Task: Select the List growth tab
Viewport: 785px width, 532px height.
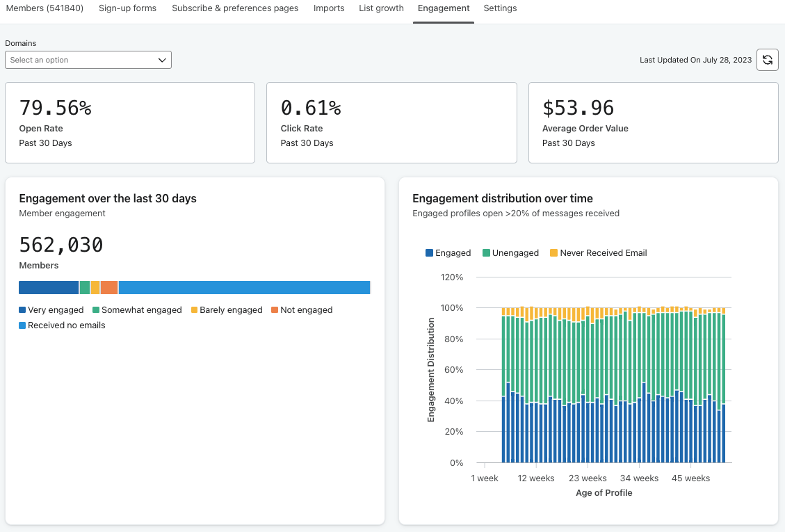Action: [x=381, y=8]
